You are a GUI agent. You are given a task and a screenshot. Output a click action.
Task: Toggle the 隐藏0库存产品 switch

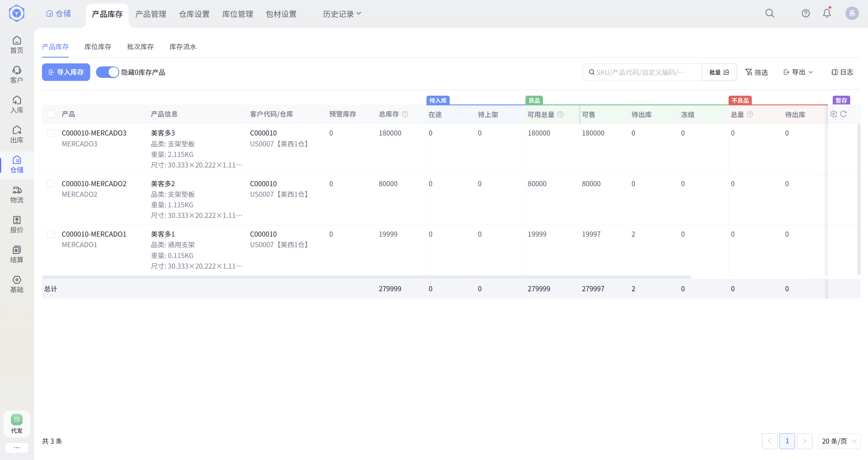(x=107, y=72)
